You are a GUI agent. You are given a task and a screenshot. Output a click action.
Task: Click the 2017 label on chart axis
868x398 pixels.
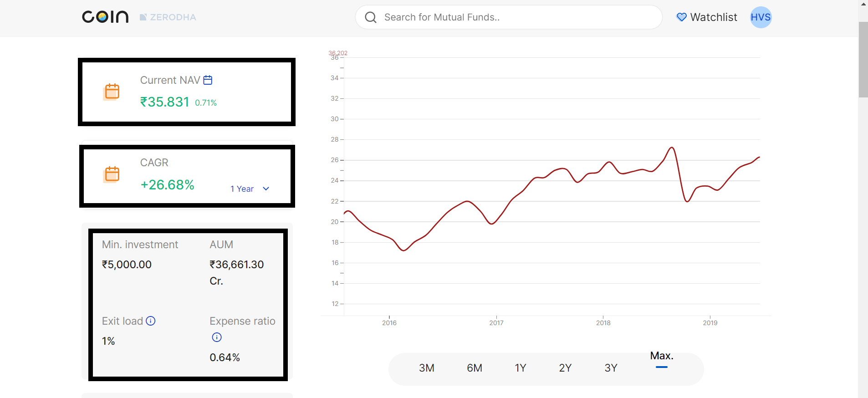(x=496, y=323)
